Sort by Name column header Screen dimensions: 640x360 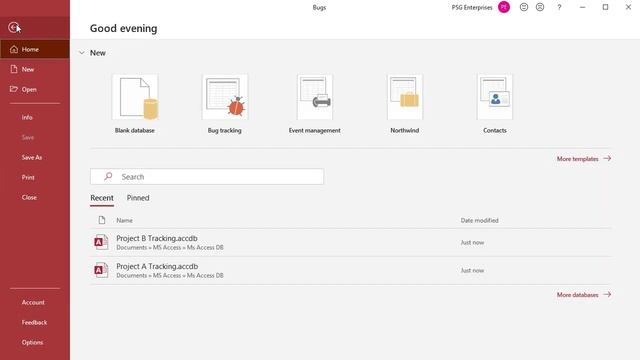pos(124,220)
